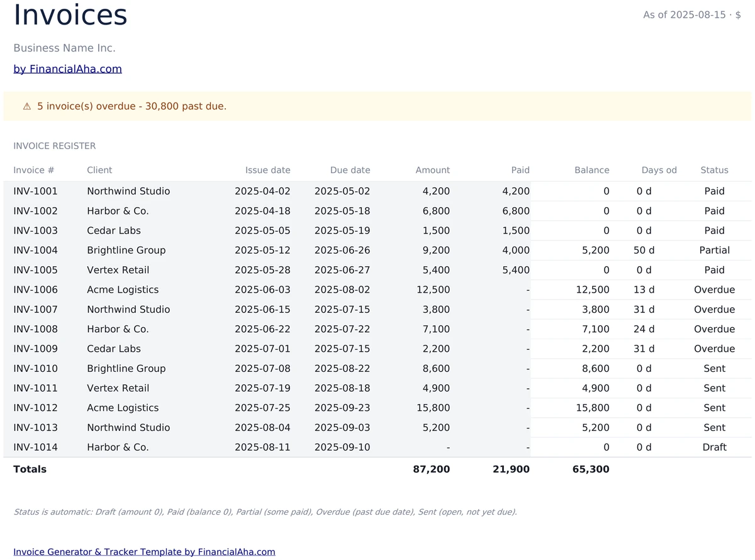
Task: Click the Draft status of INV-1014
Action: tap(715, 447)
